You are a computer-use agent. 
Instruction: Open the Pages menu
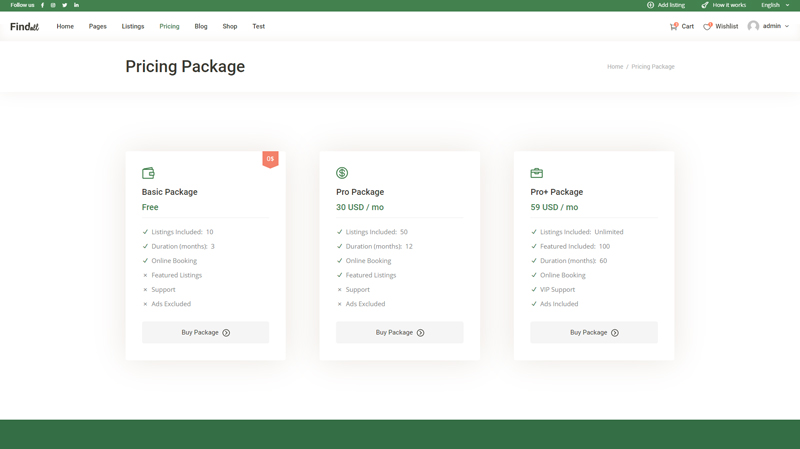tap(97, 26)
